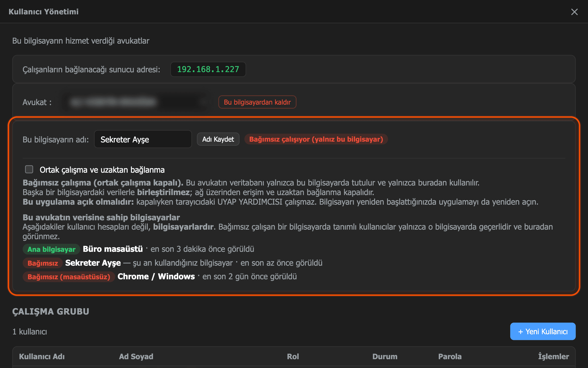Click the Durum column header
Screen dimensions: 588x368
[x=385, y=356]
